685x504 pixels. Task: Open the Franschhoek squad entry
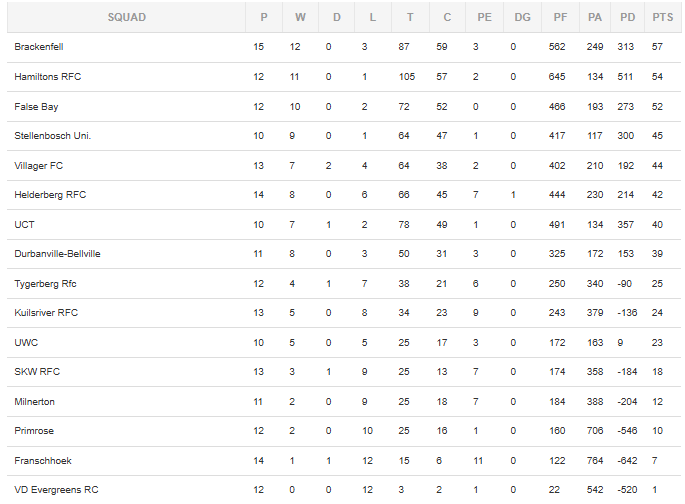pos(43,461)
